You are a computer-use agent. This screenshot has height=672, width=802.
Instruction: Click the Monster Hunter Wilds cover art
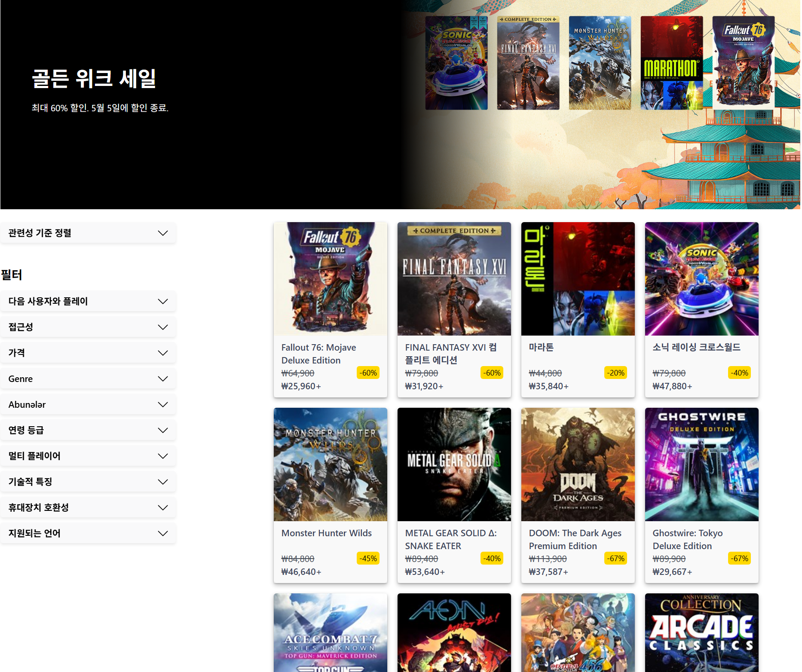coord(330,464)
